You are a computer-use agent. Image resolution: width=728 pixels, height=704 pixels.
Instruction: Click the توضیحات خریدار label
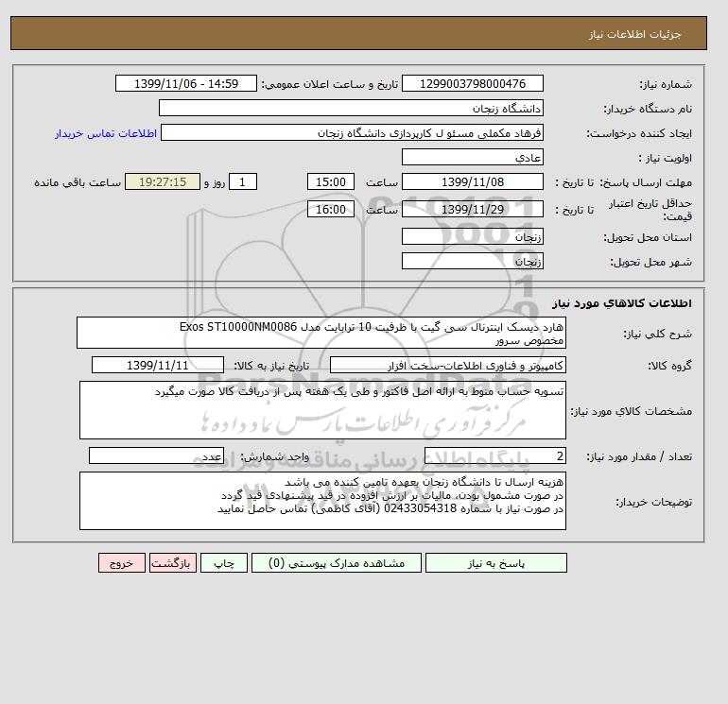[653, 502]
